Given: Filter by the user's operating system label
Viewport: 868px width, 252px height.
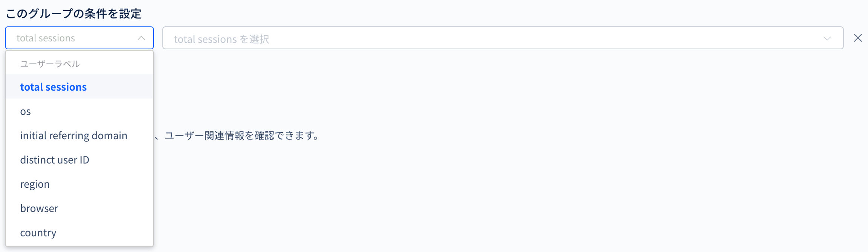Looking at the screenshot, I should [26, 111].
